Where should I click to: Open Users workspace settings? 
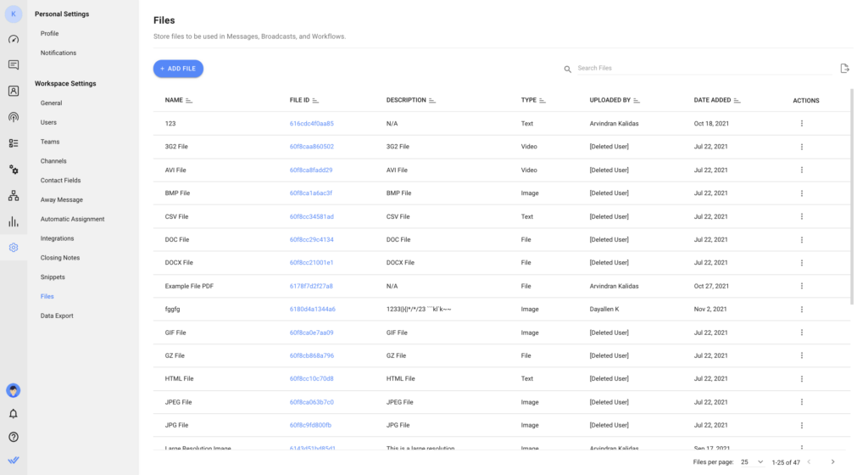(48, 122)
